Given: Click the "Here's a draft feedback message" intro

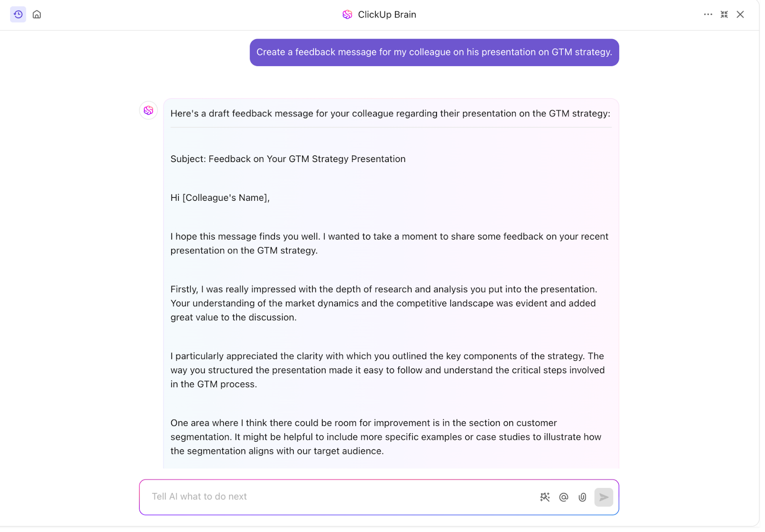Looking at the screenshot, I should click(x=390, y=114).
